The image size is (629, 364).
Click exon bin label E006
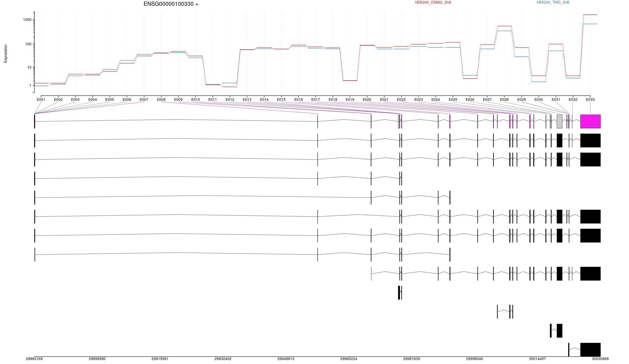tap(127, 100)
